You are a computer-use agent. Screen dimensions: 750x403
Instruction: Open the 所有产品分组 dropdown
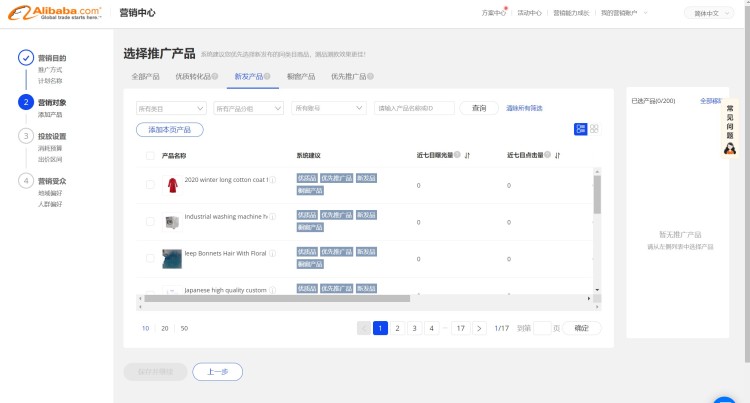pos(248,108)
